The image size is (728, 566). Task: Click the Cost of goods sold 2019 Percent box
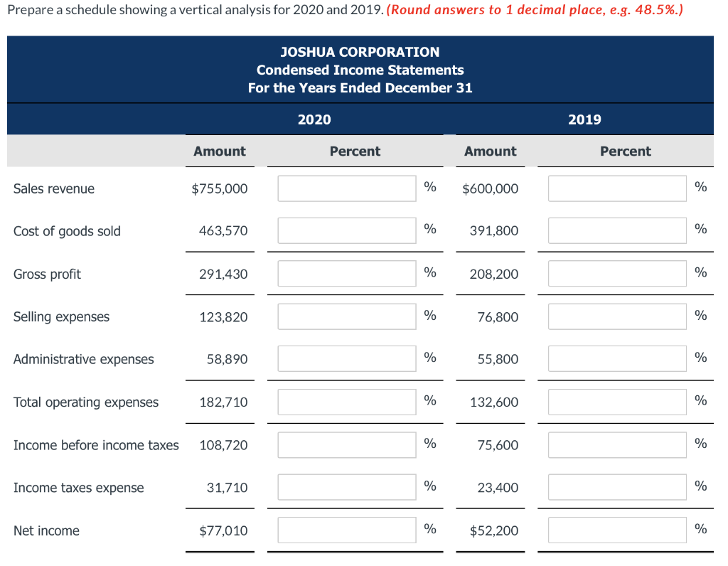[617, 229]
